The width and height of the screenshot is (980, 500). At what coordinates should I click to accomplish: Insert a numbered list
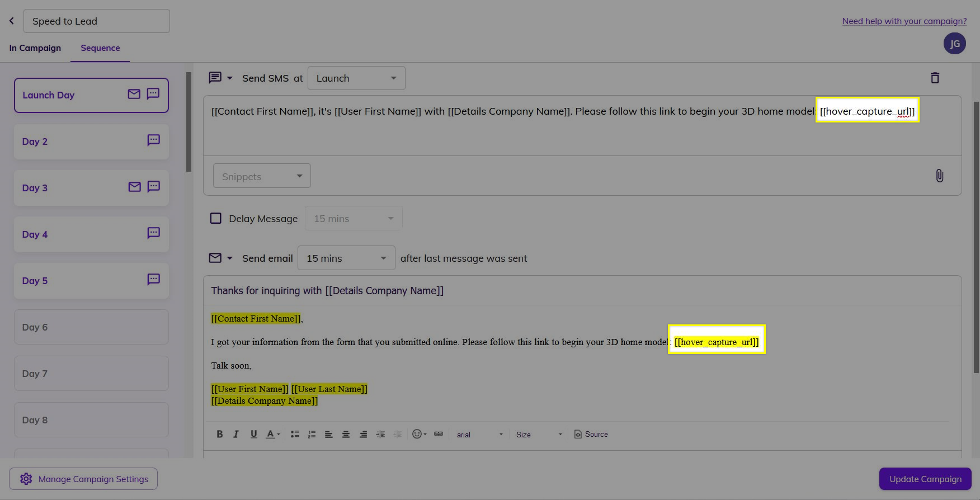(312, 434)
